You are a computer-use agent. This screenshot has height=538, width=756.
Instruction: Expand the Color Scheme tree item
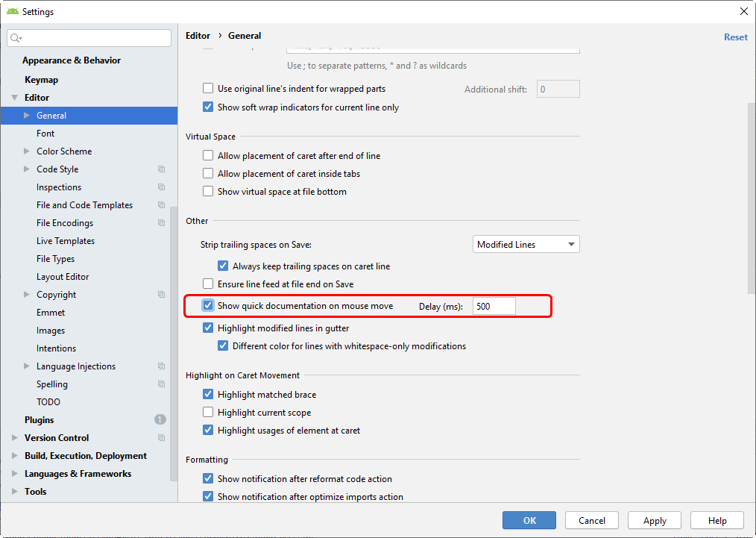25,151
